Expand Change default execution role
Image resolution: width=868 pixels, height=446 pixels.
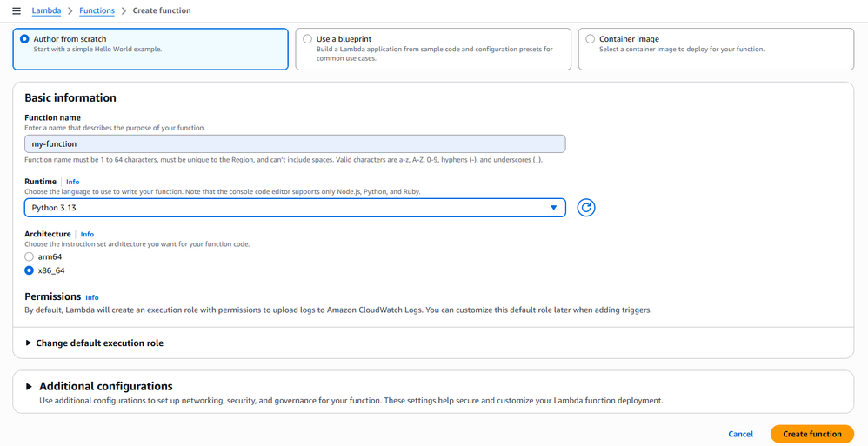(x=99, y=343)
